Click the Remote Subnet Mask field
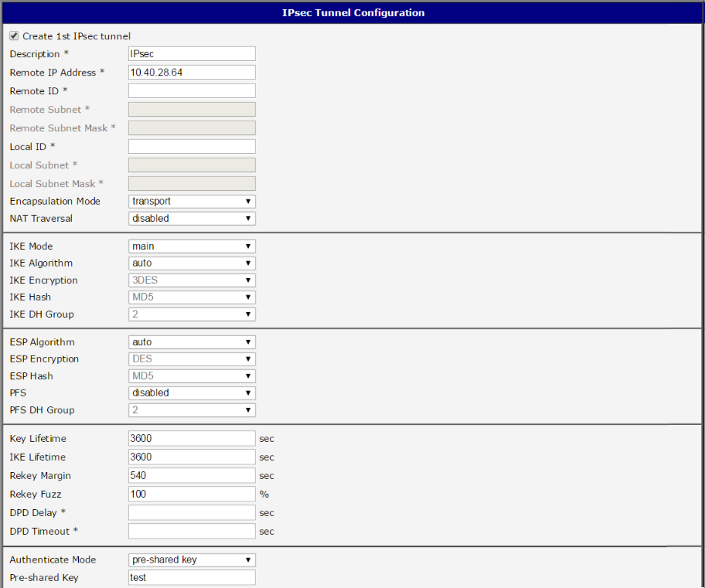 (x=192, y=128)
